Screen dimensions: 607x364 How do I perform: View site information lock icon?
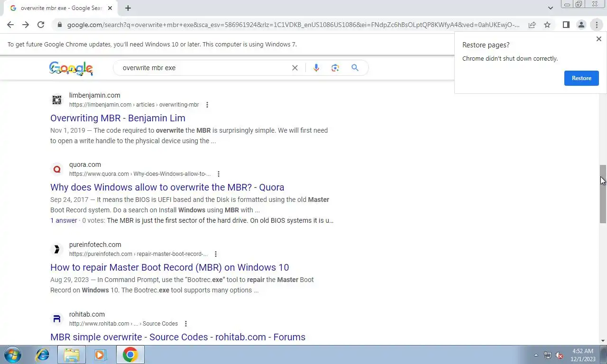coord(59,25)
